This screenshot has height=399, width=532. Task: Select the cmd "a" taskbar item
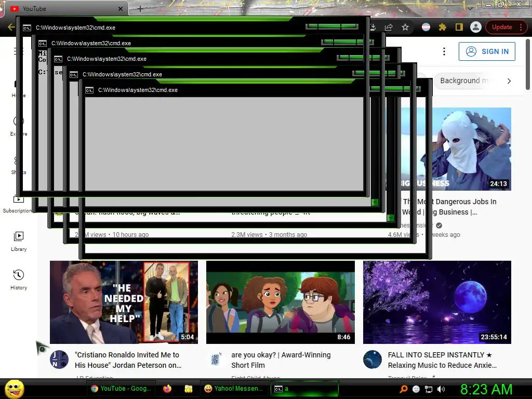coord(304,389)
